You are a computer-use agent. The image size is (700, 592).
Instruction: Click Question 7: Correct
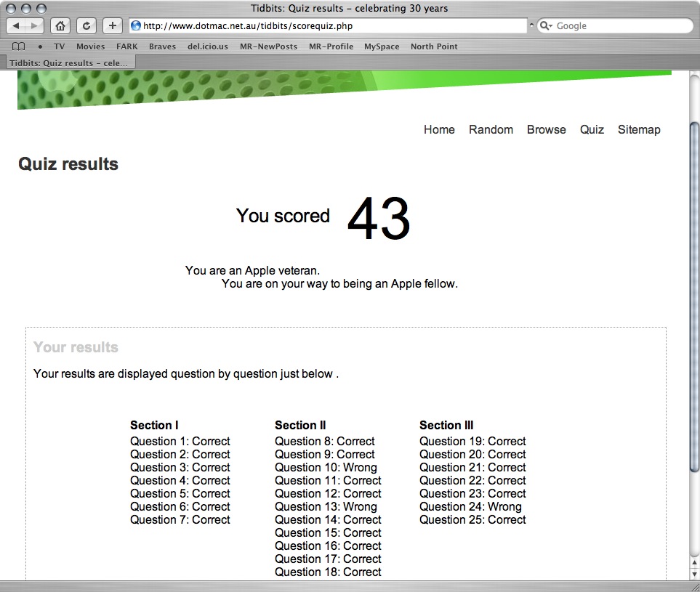click(x=180, y=520)
